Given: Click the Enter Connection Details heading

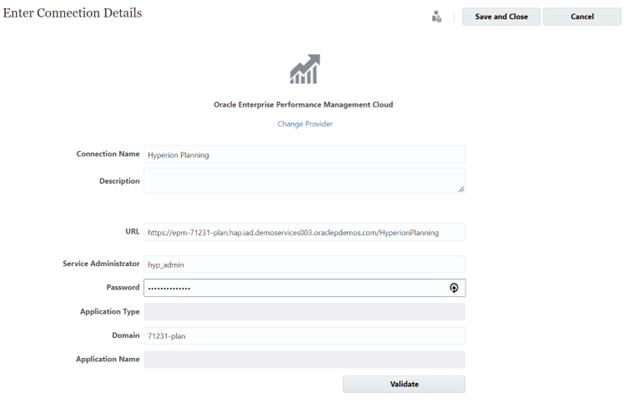Looking at the screenshot, I should click(x=72, y=13).
